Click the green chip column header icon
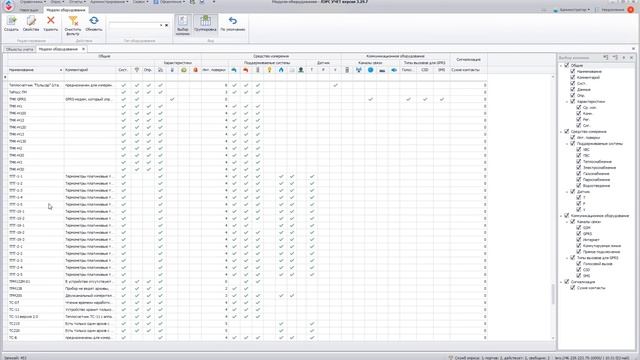The width and height of the screenshot is (640, 360). 184,70
